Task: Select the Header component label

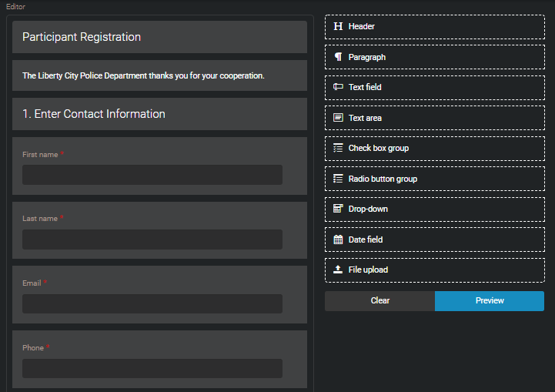Action: [x=361, y=26]
